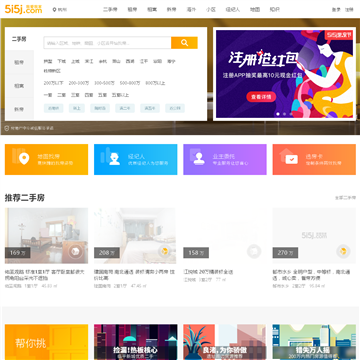This screenshot has height=360, width=360.
Task: Open 海外 in the top navigation bar
Action: click(x=191, y=10)
